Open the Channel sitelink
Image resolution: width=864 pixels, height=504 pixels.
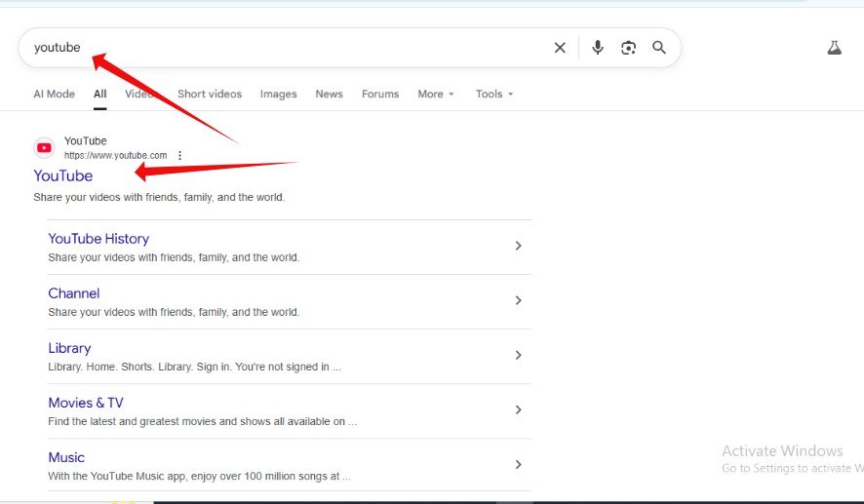pyautogui.click(x=74, y=293)
